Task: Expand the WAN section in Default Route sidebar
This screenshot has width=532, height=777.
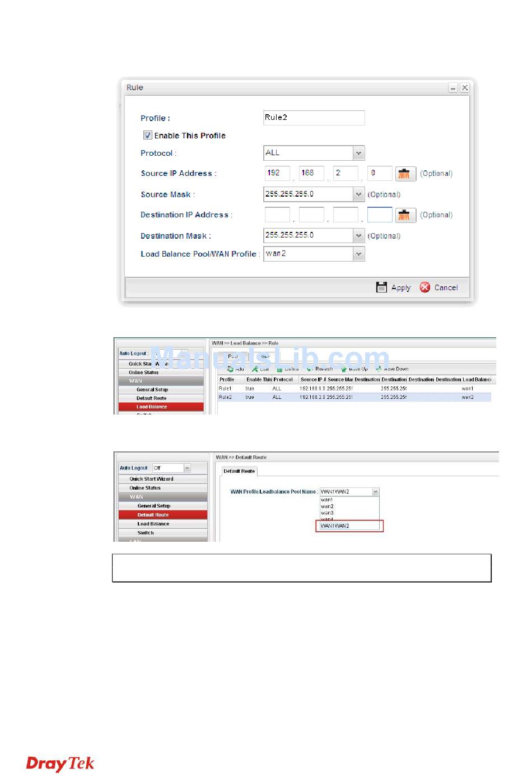Action: pos(163,497)
